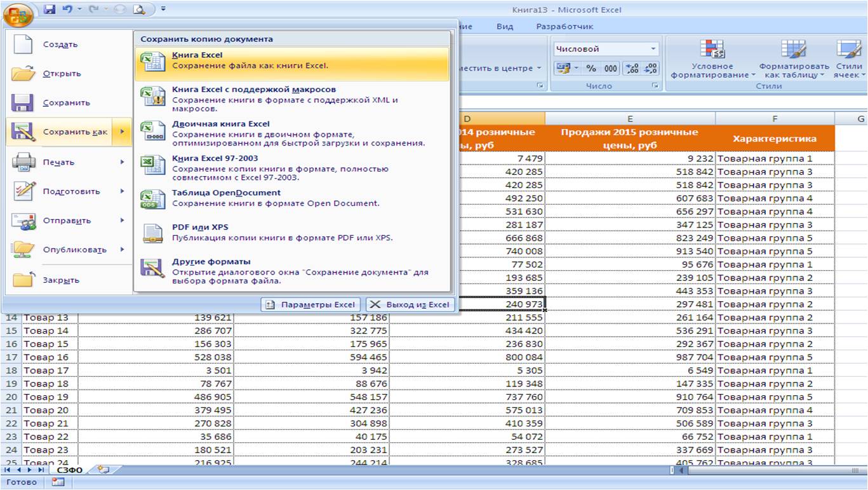Viewport: 868px width, 490px height.
Task: Click the Save floppy icon in quick access toolbar
Action: coord(50,10)
